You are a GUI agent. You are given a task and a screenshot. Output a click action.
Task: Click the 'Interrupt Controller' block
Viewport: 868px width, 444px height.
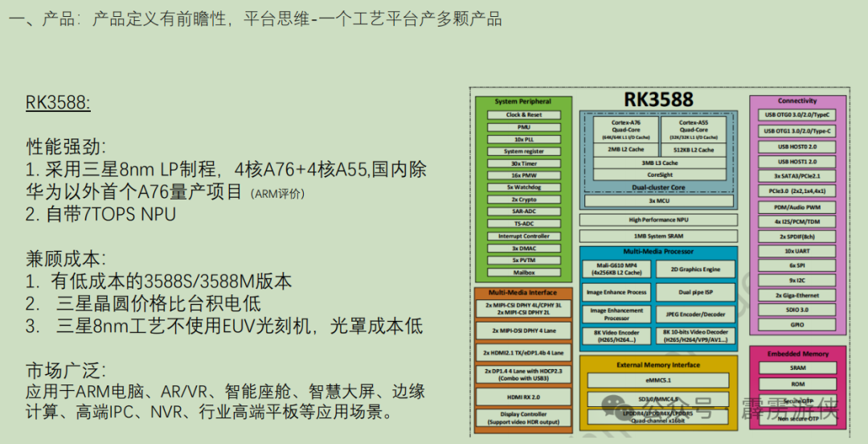[524, 236]
